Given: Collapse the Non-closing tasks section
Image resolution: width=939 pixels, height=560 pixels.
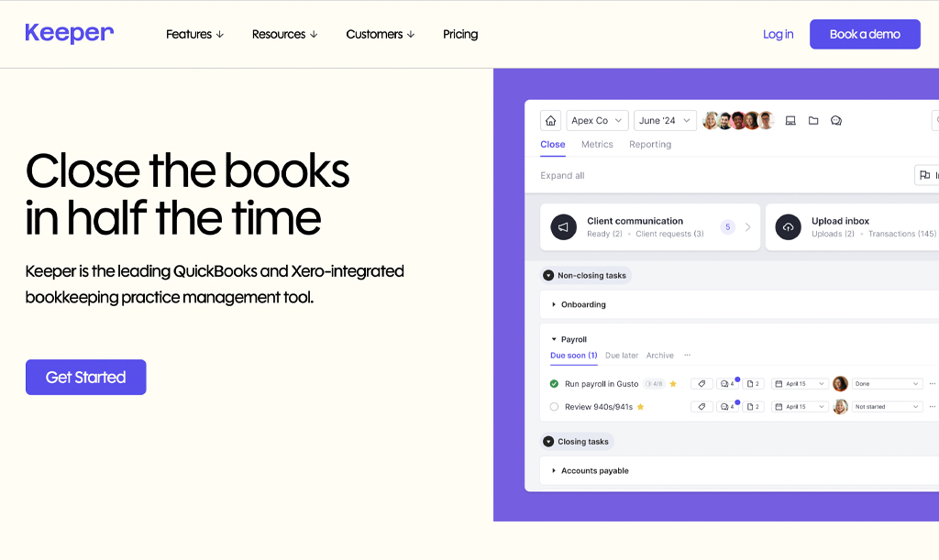Looking at the screenshot, I should [x=548, y=275].
